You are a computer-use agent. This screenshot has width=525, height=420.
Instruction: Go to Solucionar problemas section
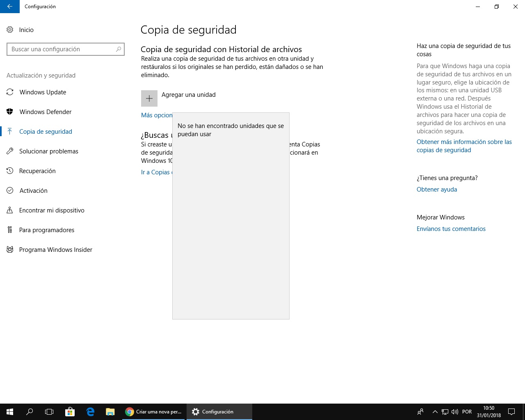point(49,151)
